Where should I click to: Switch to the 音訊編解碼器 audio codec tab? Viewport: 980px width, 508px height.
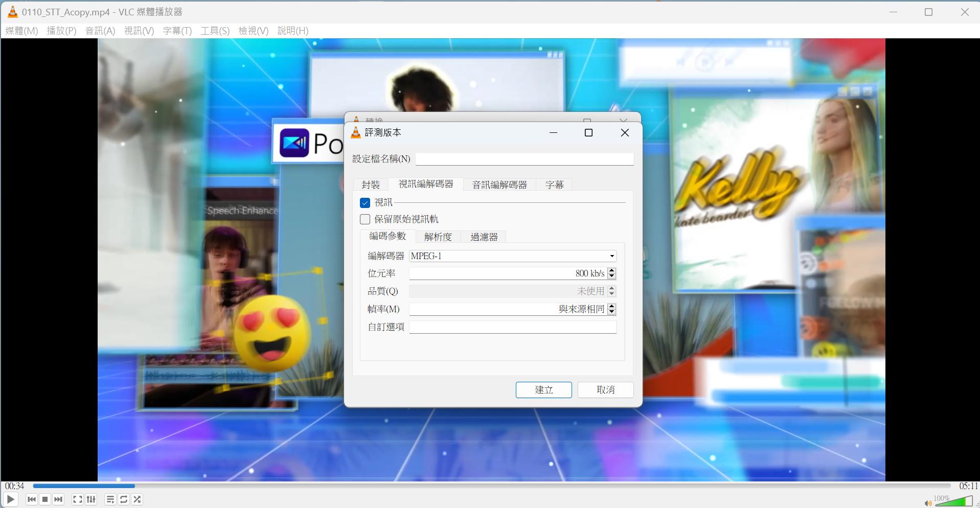[x=498, y=184]
